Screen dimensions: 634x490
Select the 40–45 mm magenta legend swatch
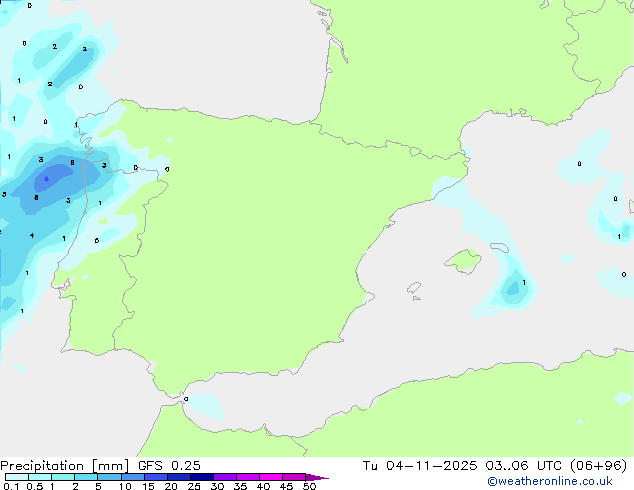tap(271, 477)
